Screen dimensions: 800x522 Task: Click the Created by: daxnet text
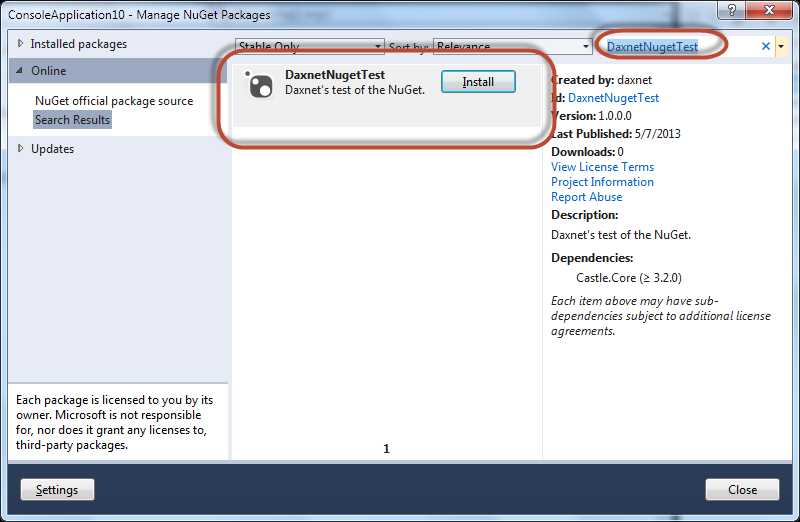(602, 80)
